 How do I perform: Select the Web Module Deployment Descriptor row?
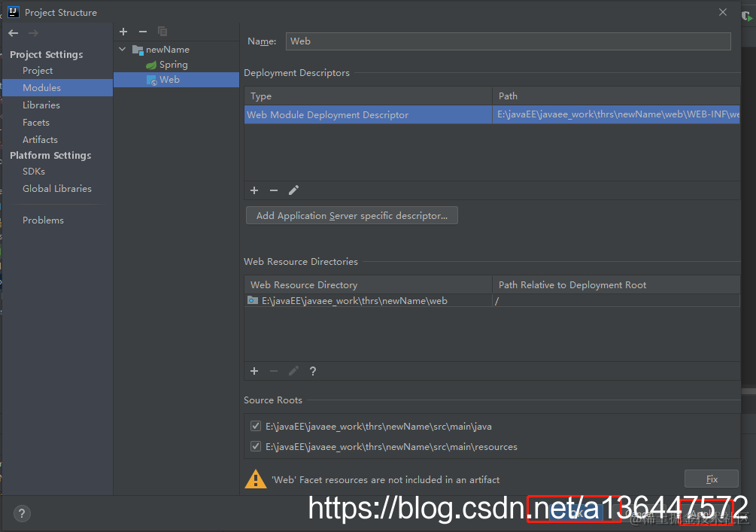[492, 115]
